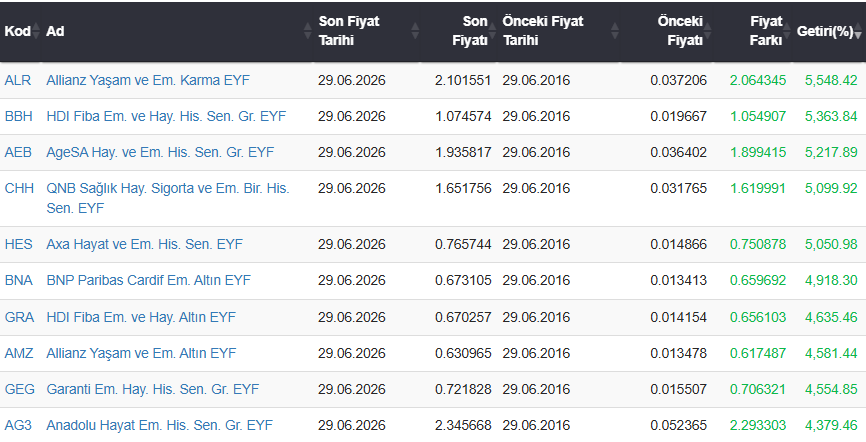Select return value 5,548.42
Viewport: 866px width, 442px height.
pyautogui.click(x=831, y=80)
